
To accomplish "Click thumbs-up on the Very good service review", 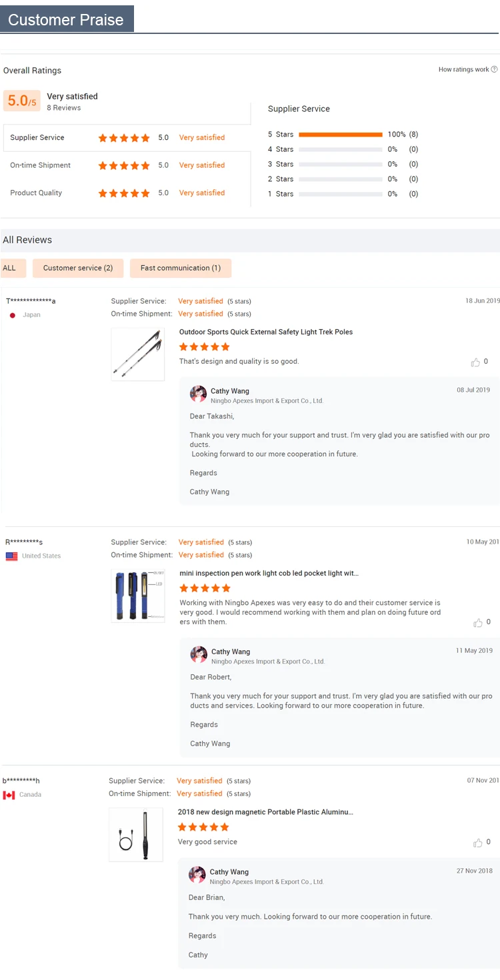I will pyautogui.click(x=478, y=843).
